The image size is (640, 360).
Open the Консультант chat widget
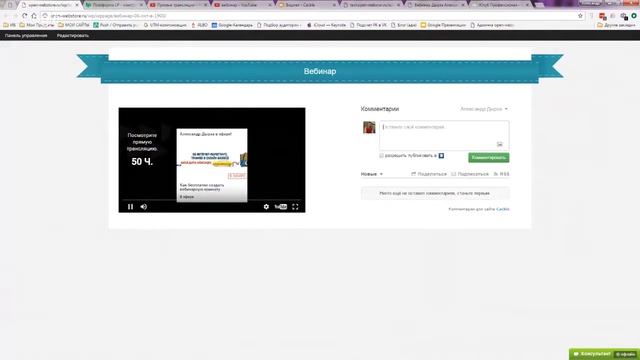click(x=604, y=354)
